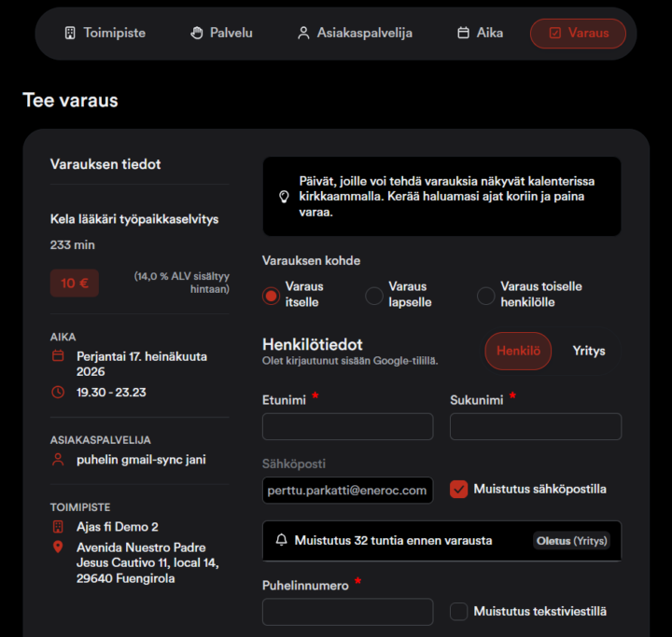Focus the Sukunimi input field
Viewport: 672px width, 637px height.
pyautogui.click(x=536, y=426)
